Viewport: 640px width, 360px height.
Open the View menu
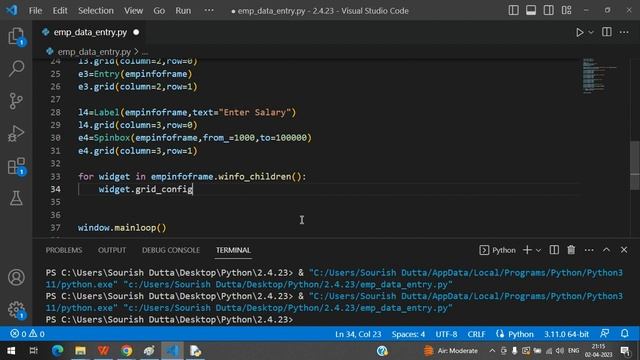pyautogui.click(x=133, y=11)
